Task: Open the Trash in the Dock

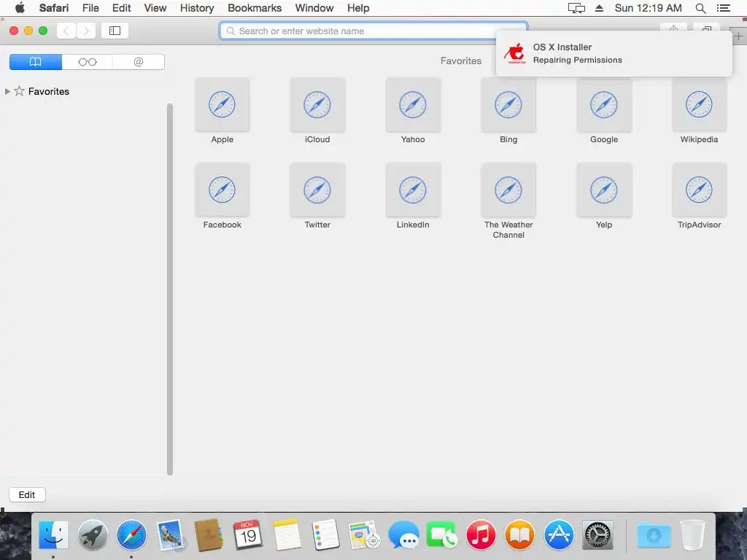Action: click(692, 534)
